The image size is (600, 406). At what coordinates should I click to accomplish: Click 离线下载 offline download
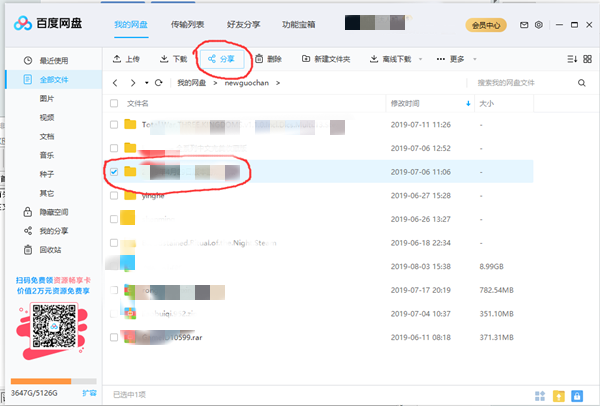tap(391, 59)
